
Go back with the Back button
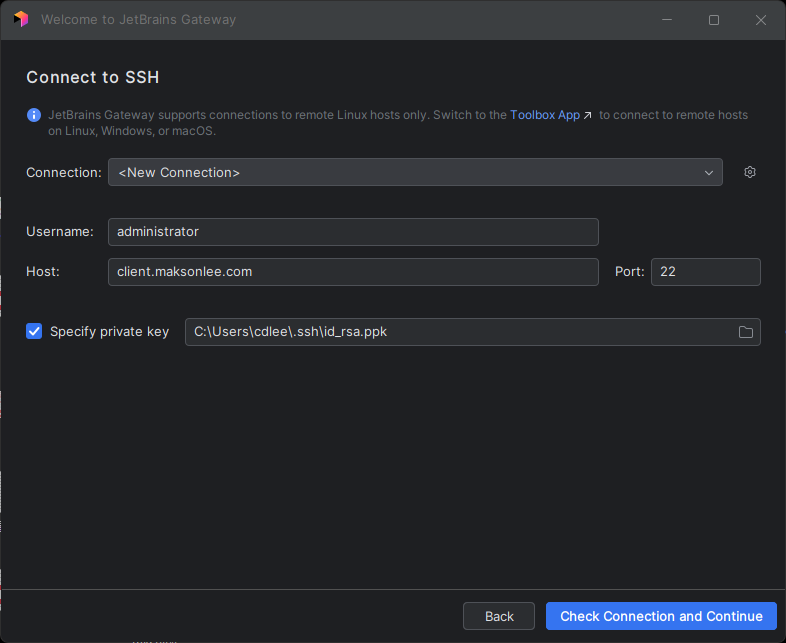[499, 616]
